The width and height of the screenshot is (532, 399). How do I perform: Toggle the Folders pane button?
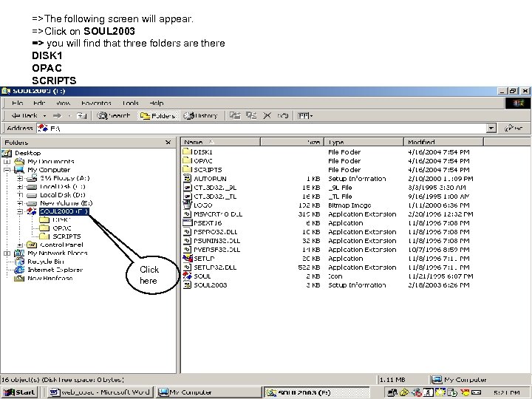point(158,116)
